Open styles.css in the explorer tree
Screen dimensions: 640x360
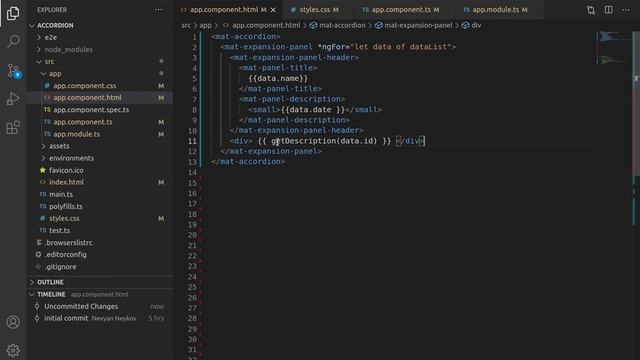pos(64,218)
